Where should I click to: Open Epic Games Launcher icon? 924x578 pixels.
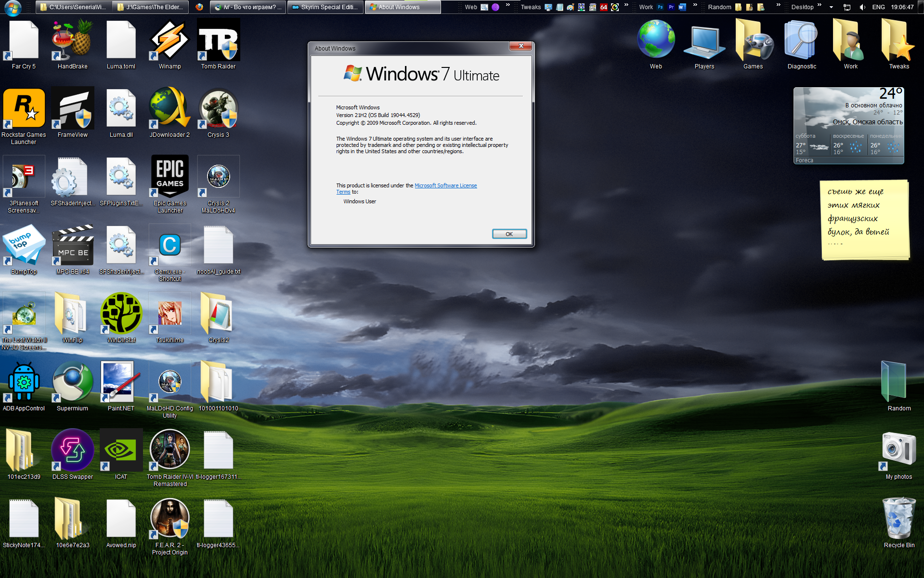pyautogui.click(x=169, y=184)
